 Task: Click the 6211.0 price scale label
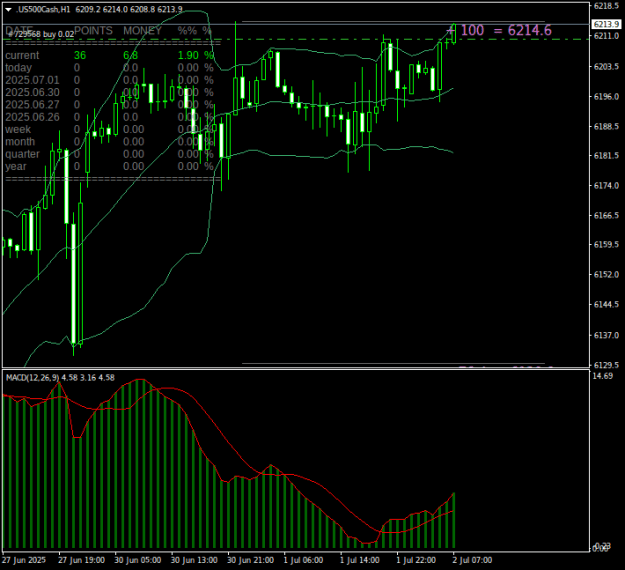605,36
